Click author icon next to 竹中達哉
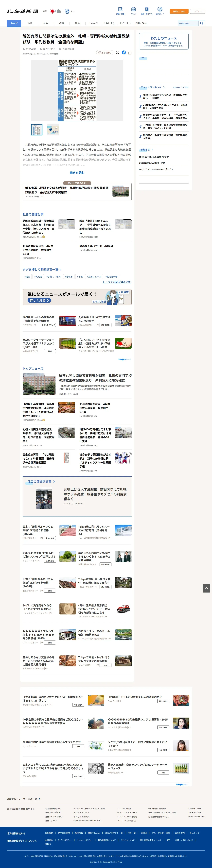Viewport: 212px width, 868px height. [x=24, y=49]
